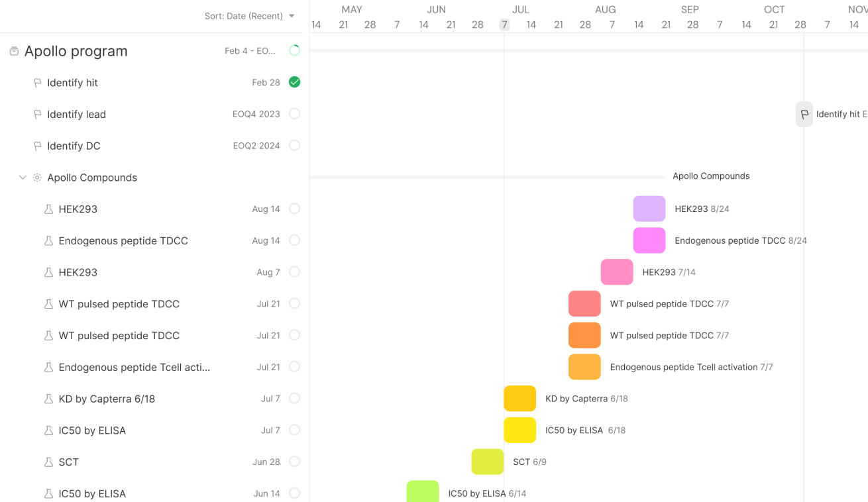Check the circle on HEK293 Aug 7 row

(x=295, y=272)
